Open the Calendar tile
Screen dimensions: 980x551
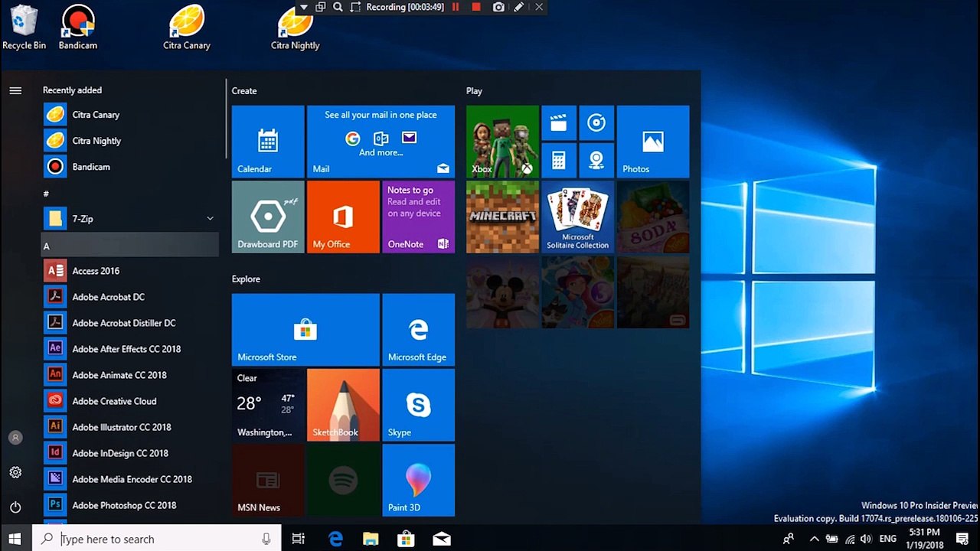pyautogui.click(x=268, y=142)
